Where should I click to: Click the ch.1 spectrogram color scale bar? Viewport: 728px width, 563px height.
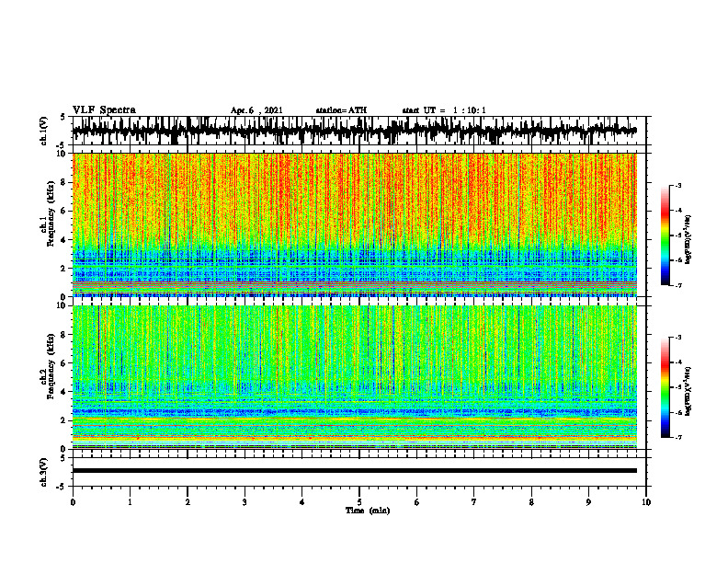(x=665, y=236)
